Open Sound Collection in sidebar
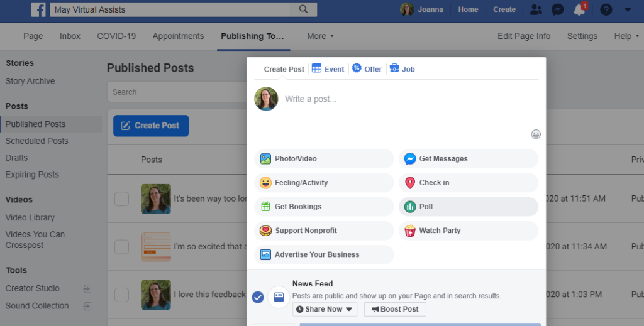This screenshot has height=326, width=644. (37, 305)
